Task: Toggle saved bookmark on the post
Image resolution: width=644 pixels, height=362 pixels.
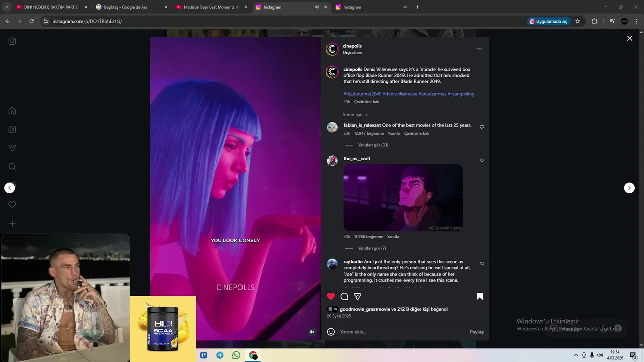Action: click(480, 296)
